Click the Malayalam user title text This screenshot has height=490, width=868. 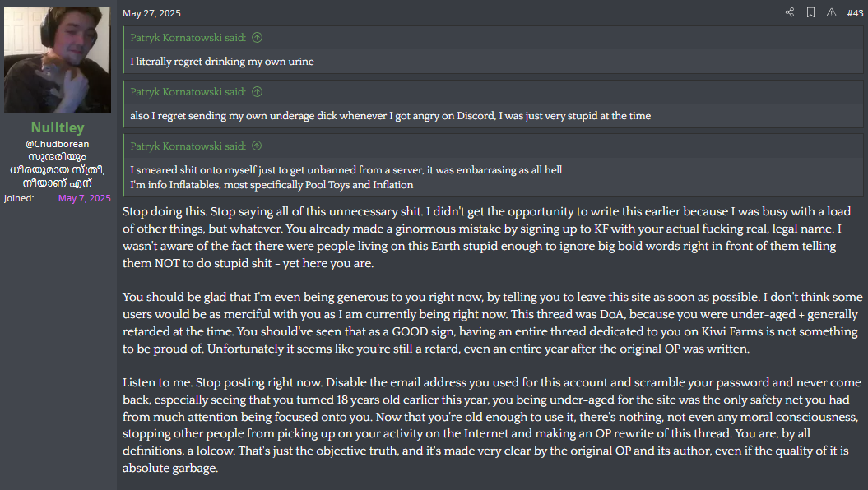(58, 169)
